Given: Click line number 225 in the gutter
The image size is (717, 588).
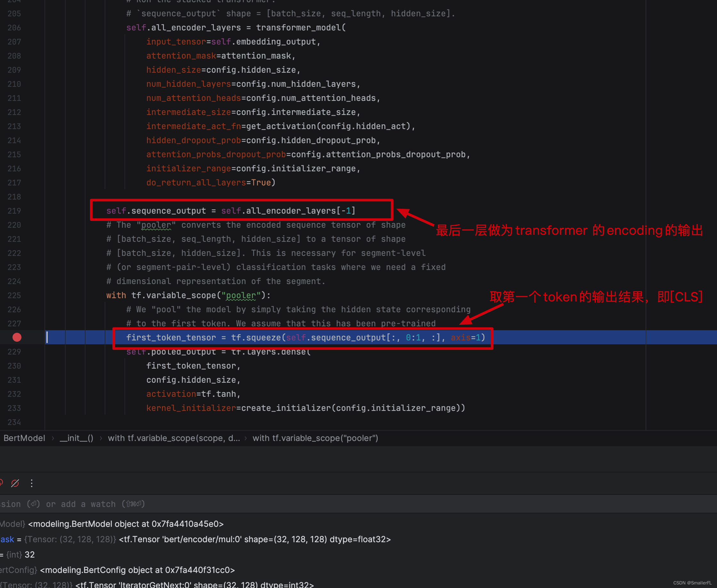Looking at the screenshot, I should 14,295.
